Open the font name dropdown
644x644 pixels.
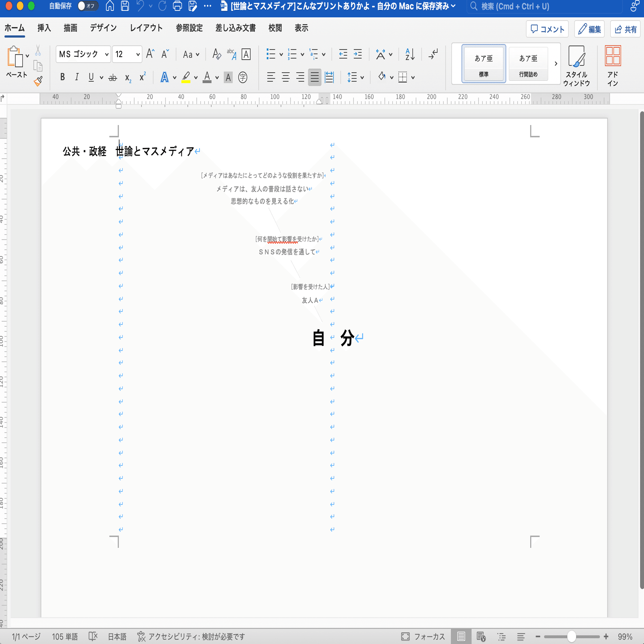point(107,55)
